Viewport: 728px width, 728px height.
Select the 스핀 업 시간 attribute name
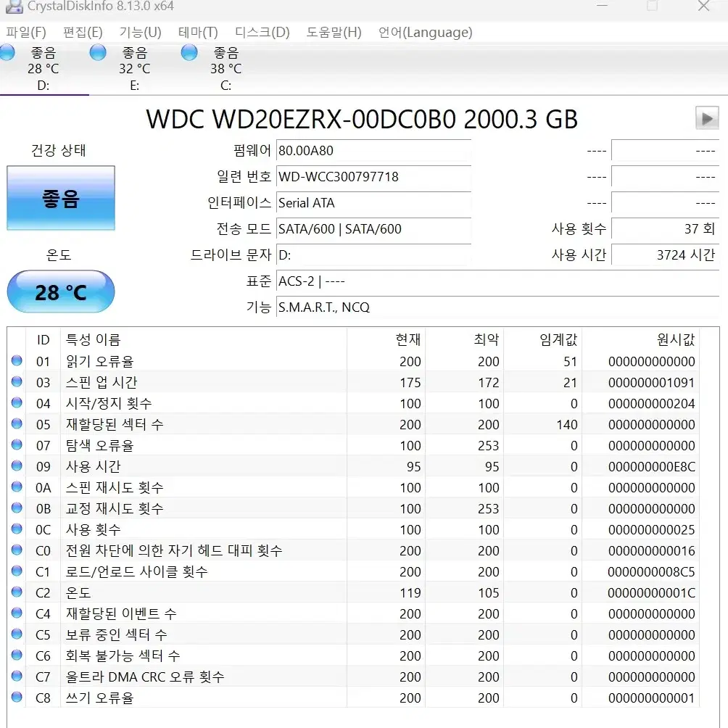[102, 382]
